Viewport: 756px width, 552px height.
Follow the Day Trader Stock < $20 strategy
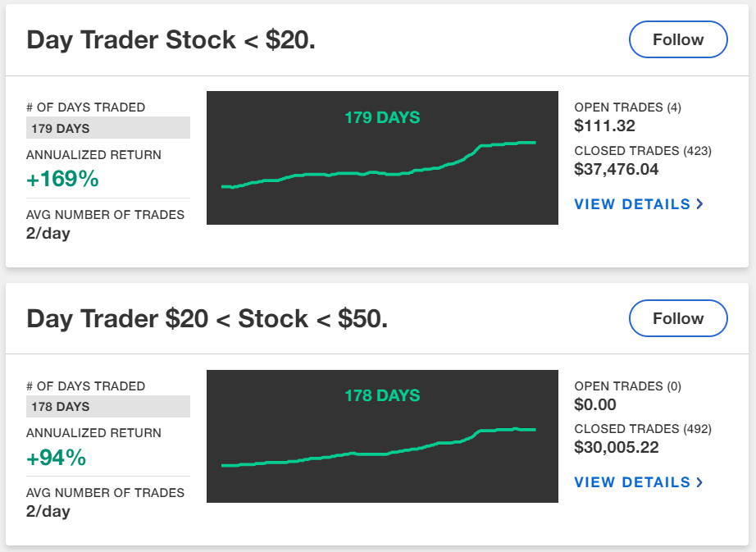pos(677,39)
